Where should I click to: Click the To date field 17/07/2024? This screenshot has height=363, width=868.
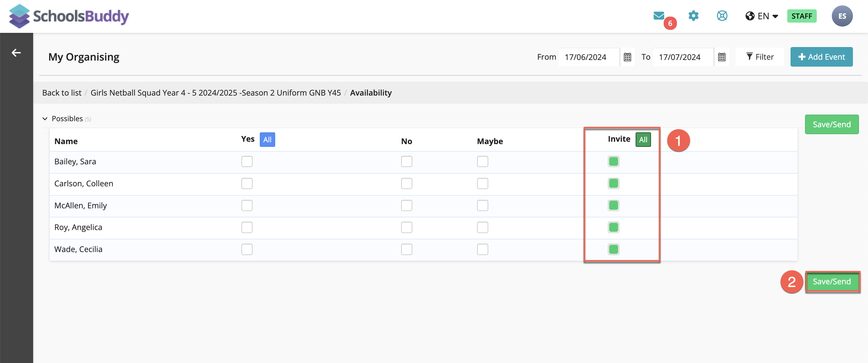683,57
